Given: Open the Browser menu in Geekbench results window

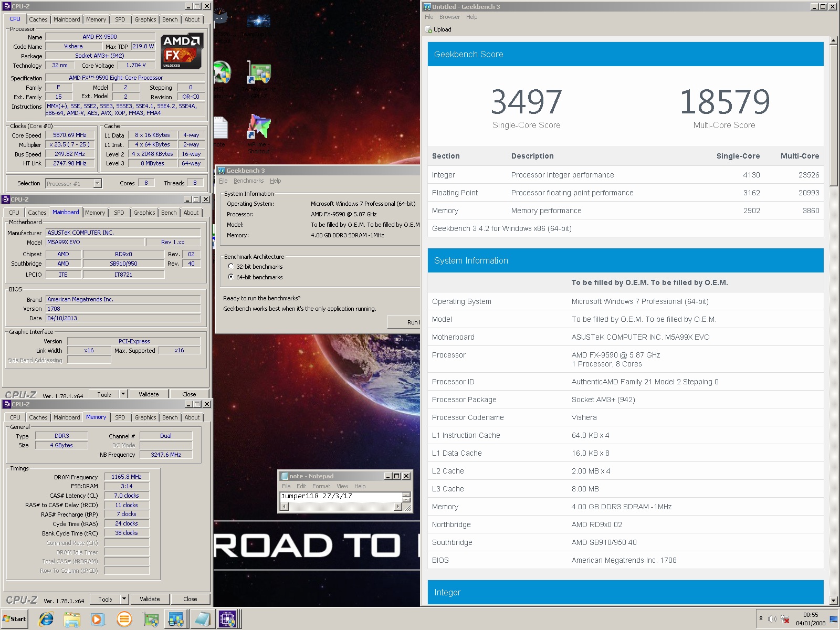Looking at the screenshot, I should pos(449,17).
